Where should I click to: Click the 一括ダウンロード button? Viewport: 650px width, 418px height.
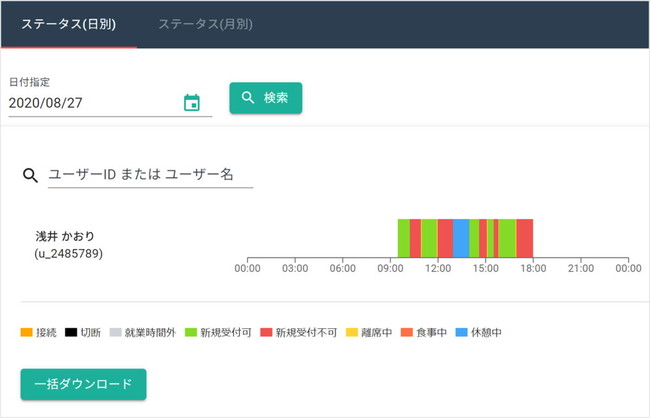click(x=83, y=384)
